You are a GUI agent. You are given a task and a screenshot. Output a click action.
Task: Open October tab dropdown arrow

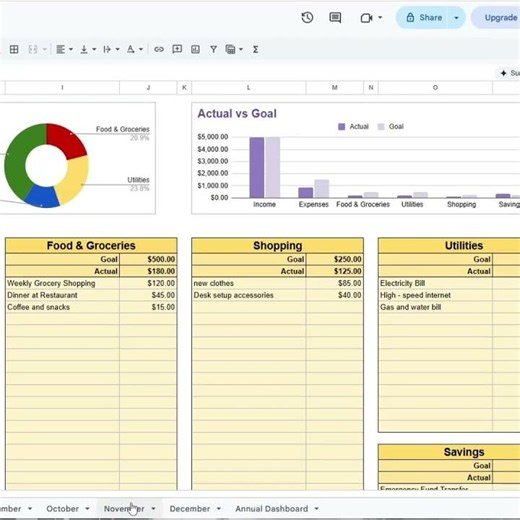(x=87, y=509)
